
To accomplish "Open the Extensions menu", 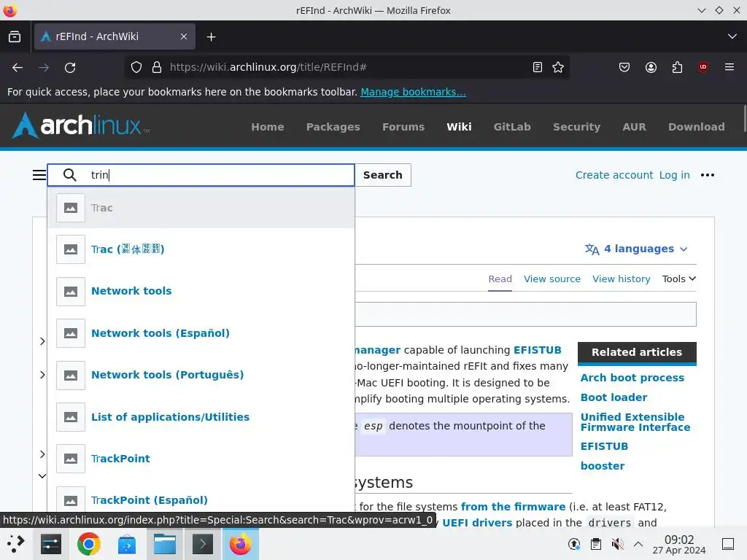I will (x=677, y=68).
